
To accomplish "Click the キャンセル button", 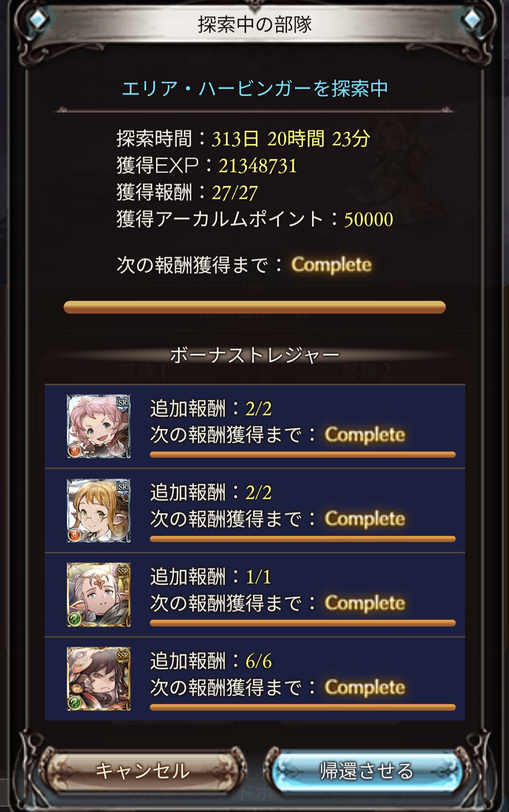I will [142, 771].
